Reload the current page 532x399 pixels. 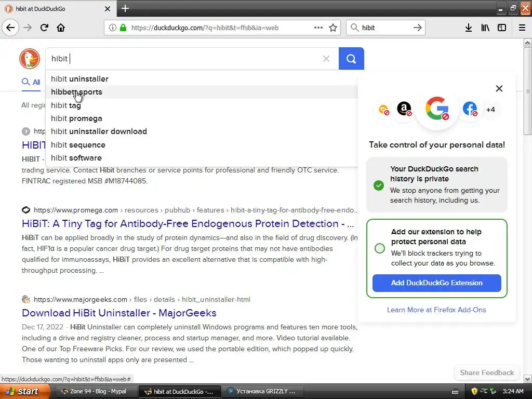pyautogui.click(x=44, y=28)
